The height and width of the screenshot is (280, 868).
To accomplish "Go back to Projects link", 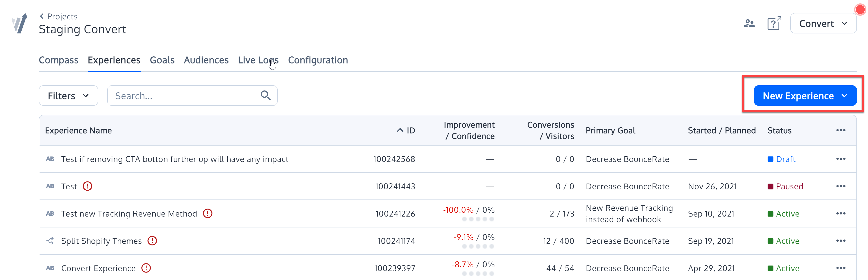I will point(59,16).
